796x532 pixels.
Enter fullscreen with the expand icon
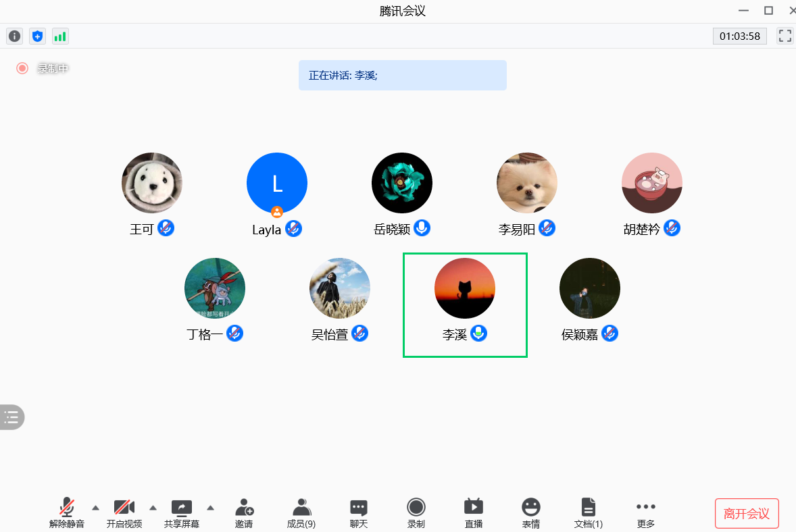click(785, 36)
